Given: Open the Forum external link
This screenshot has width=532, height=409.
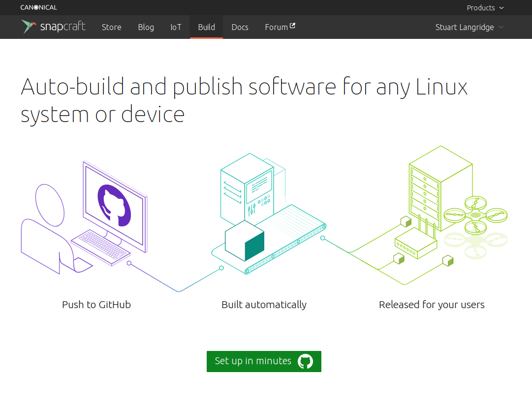Looking at the screenshot, I should (280, 27).
